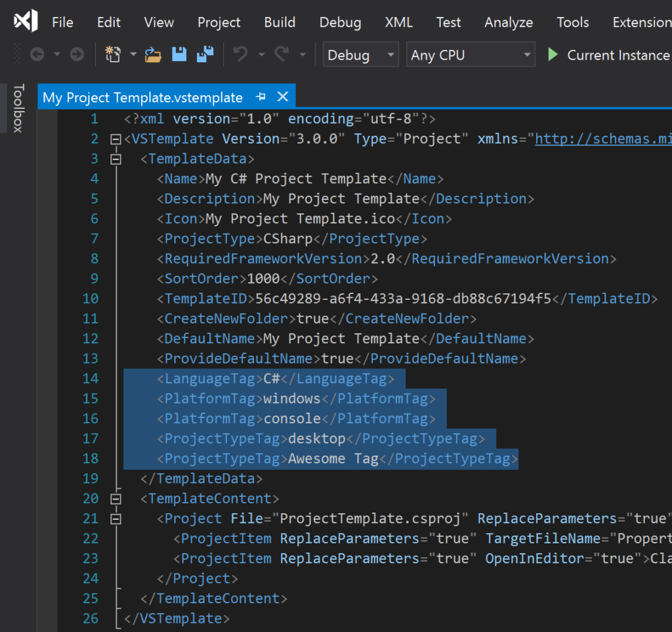
Task: Open a file with the open folder icon
Action: [153, 54]
